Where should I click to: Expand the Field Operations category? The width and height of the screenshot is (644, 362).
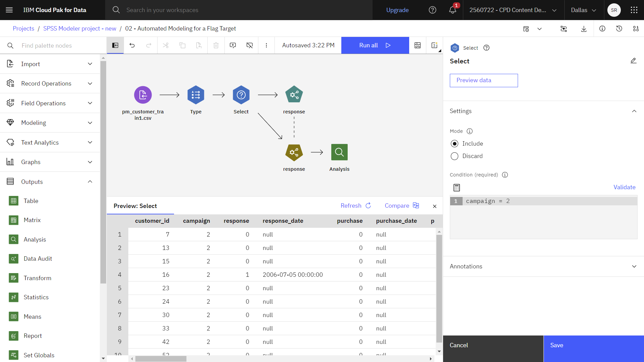50,103
